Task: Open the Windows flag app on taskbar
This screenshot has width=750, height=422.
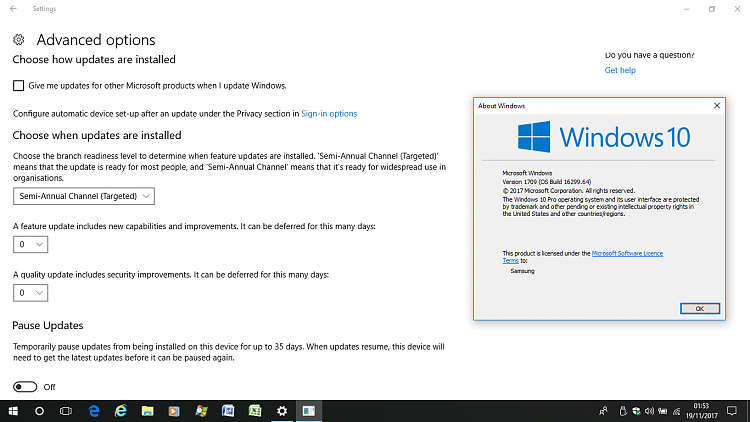Action: click(201, 411)
